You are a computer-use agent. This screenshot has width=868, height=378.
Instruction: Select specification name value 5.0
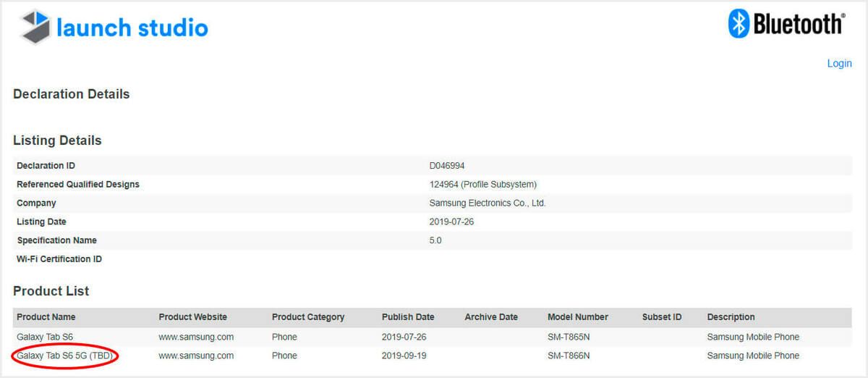(x=435, y=240)
